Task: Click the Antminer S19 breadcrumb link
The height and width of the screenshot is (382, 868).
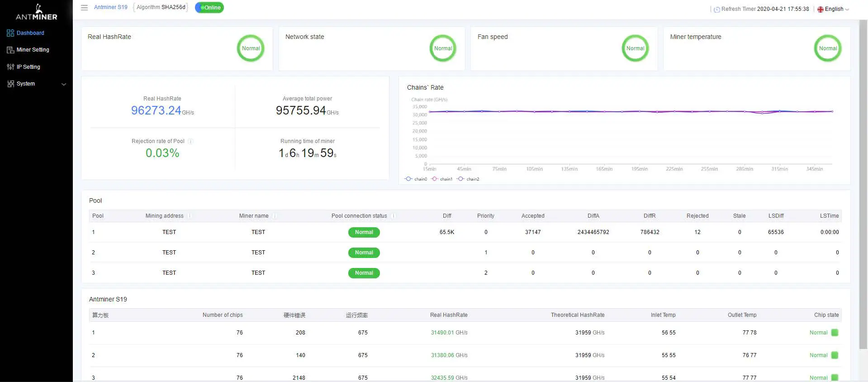Action: click(110, 7)
